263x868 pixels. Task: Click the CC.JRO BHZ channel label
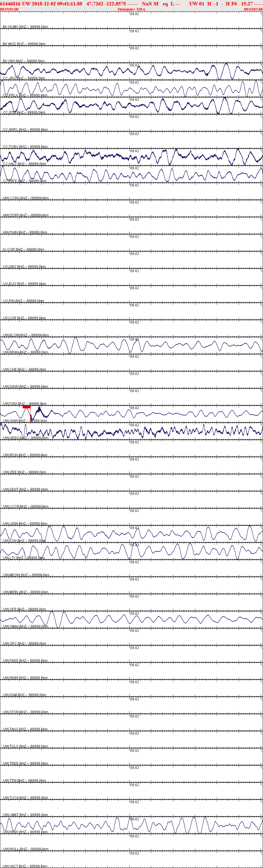[x=13, y=78]
